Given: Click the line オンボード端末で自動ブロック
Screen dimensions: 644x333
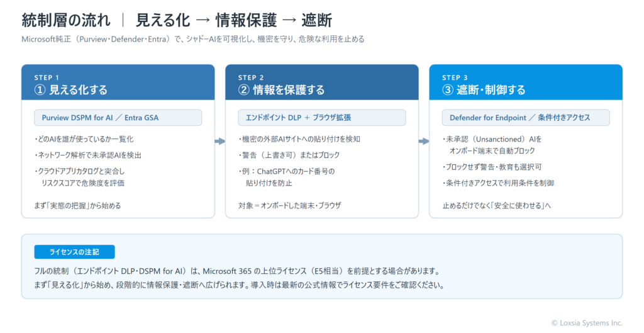Looking at the screenshot, I should (492, 151).
